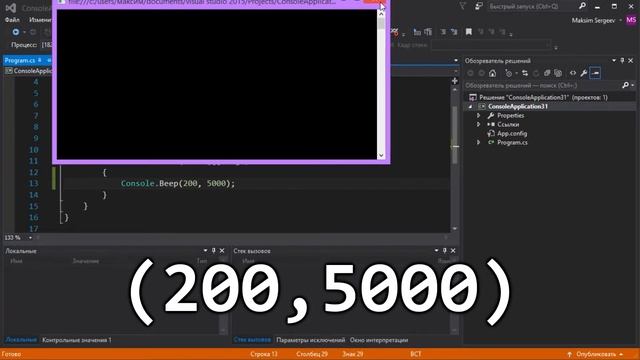Open Call Stack window options dropdown
This screenshot has height=360, width=640.
436,251
